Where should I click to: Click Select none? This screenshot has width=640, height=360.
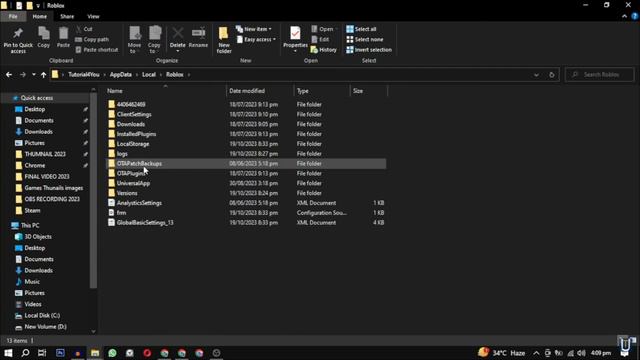click(x=364, y=40)
